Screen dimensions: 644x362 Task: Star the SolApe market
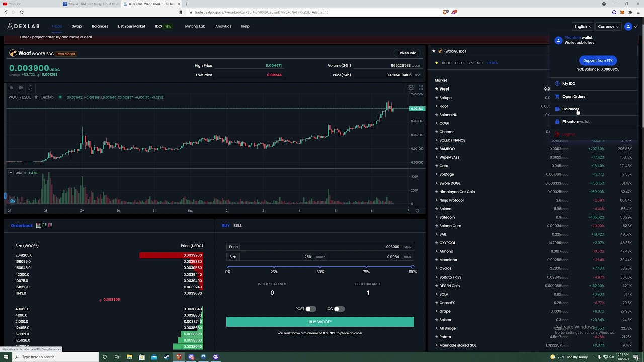click(x=437, y=98)
